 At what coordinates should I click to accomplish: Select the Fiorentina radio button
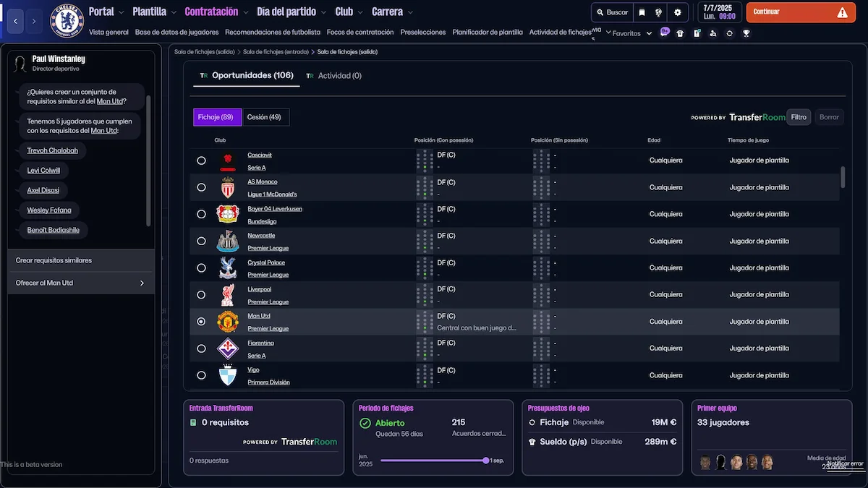tap(201, 348)
